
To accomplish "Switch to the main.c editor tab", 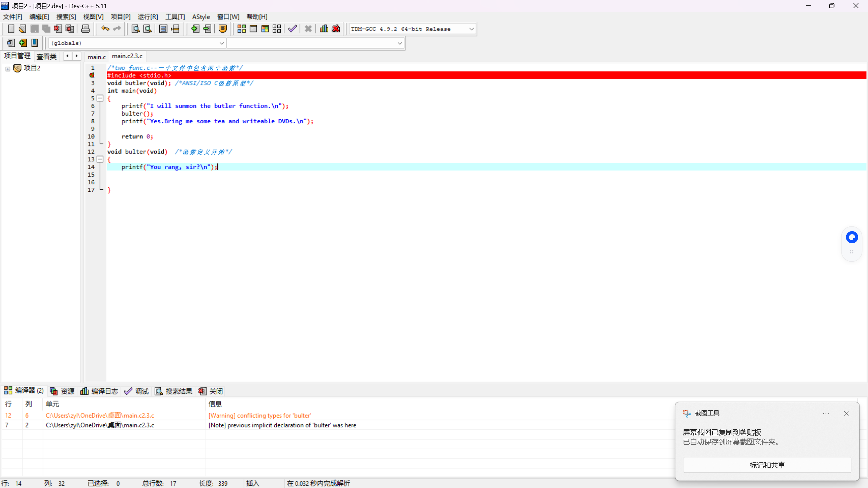I will coord(96,57).
